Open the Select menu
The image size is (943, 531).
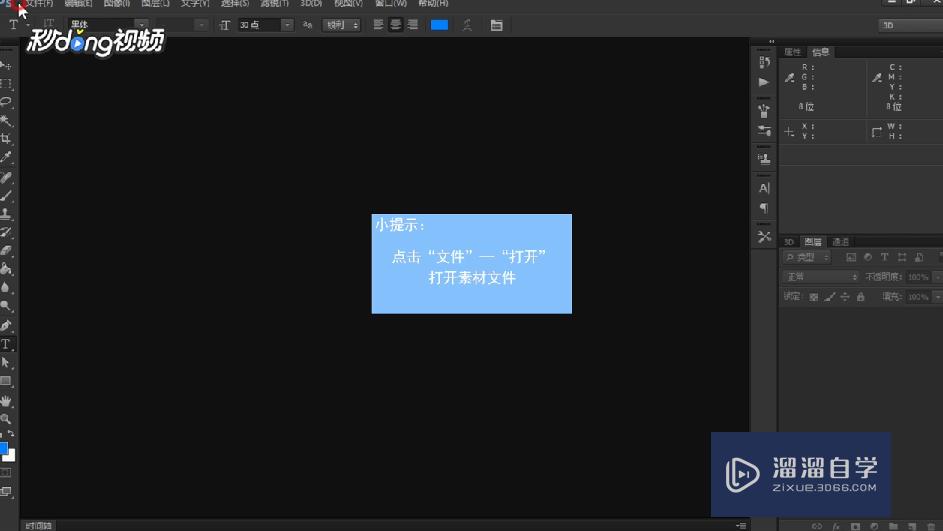point(235,4)
